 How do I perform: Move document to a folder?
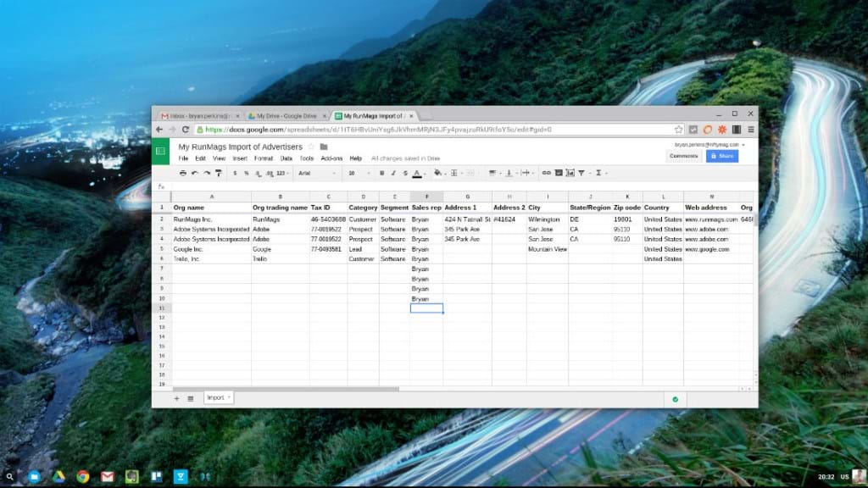click(324, 147)
